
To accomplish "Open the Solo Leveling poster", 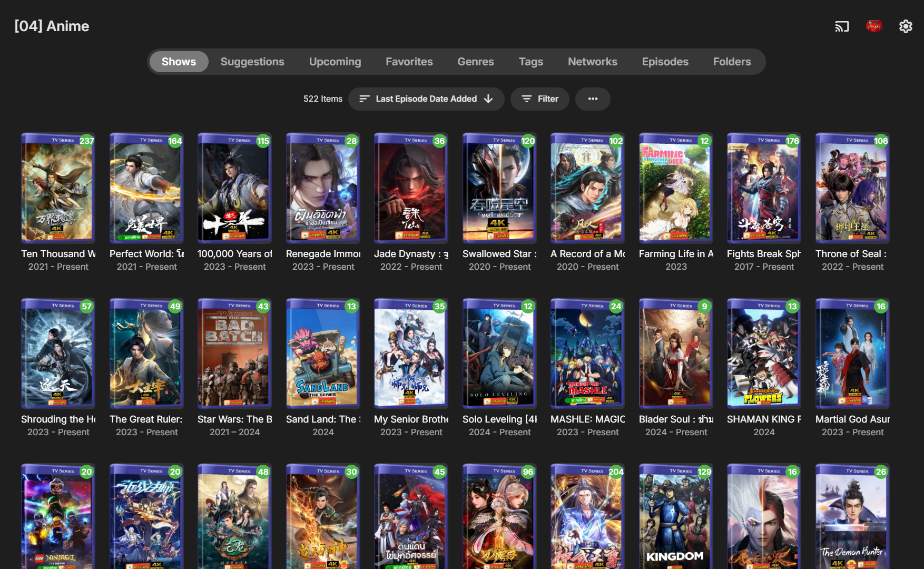I will (x=499, y=354).
